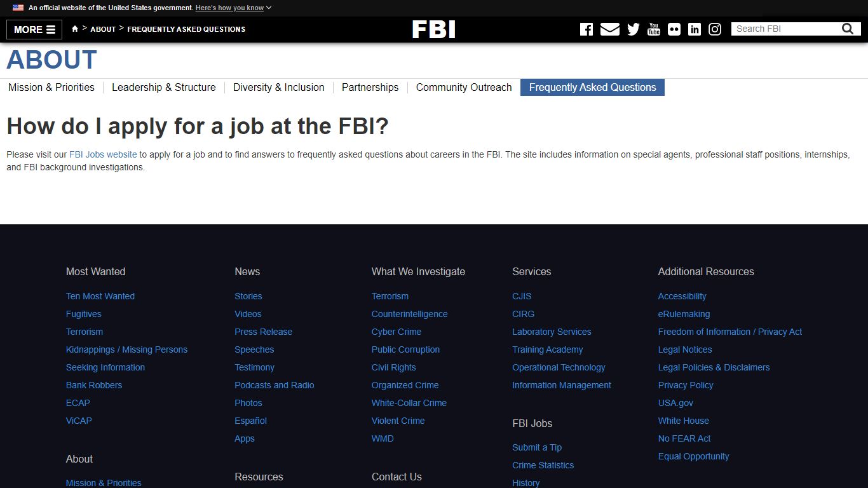Open Accessibility under Additional Resources
Screen dimensions: 868x488
click(x=682, y=296)
